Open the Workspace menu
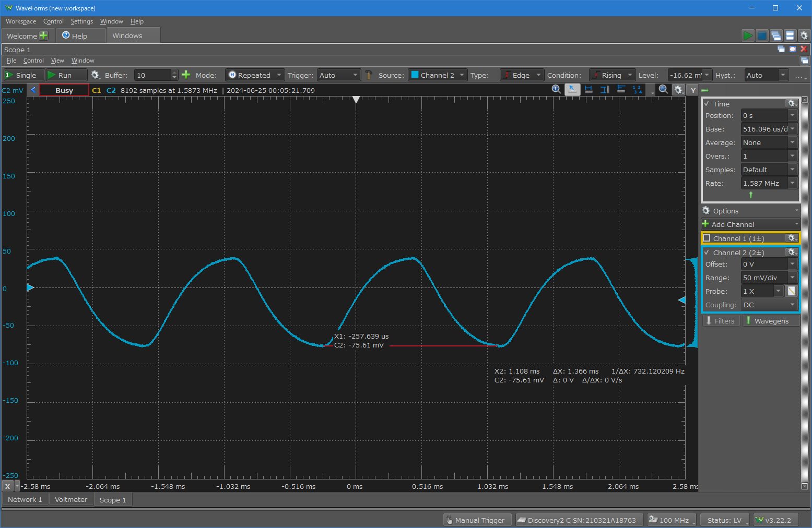 (x=21, y=21)
